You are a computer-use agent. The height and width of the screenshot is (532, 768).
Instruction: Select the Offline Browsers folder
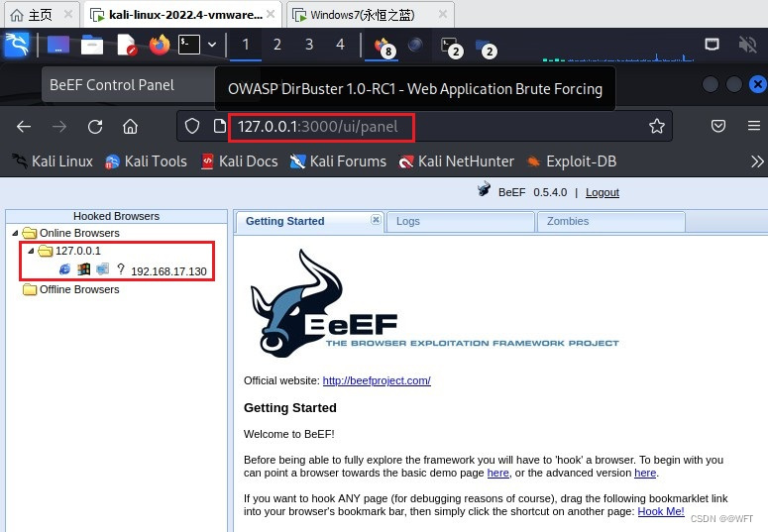[x=79, y=289]
